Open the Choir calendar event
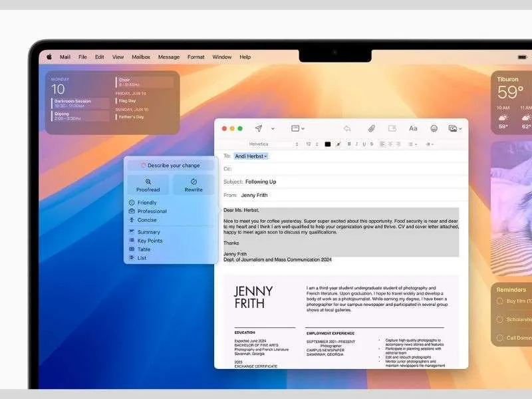 point(144,82)
